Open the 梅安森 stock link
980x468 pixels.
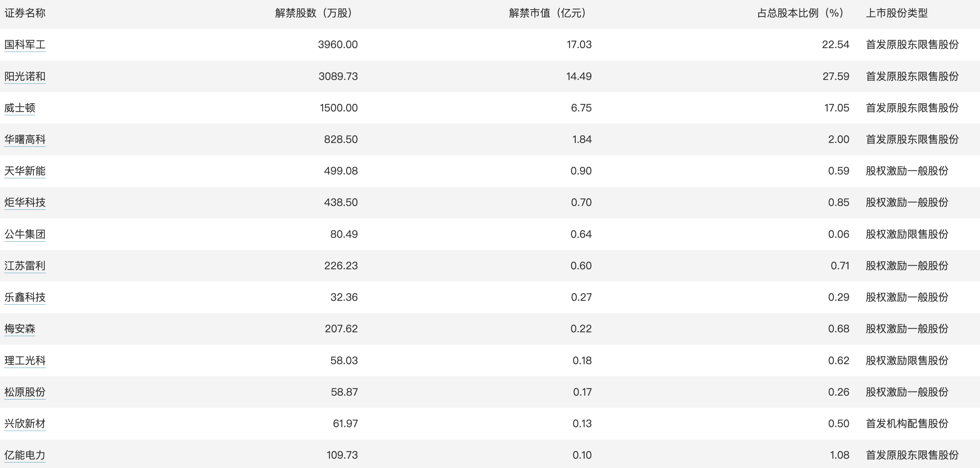[20, 329]
